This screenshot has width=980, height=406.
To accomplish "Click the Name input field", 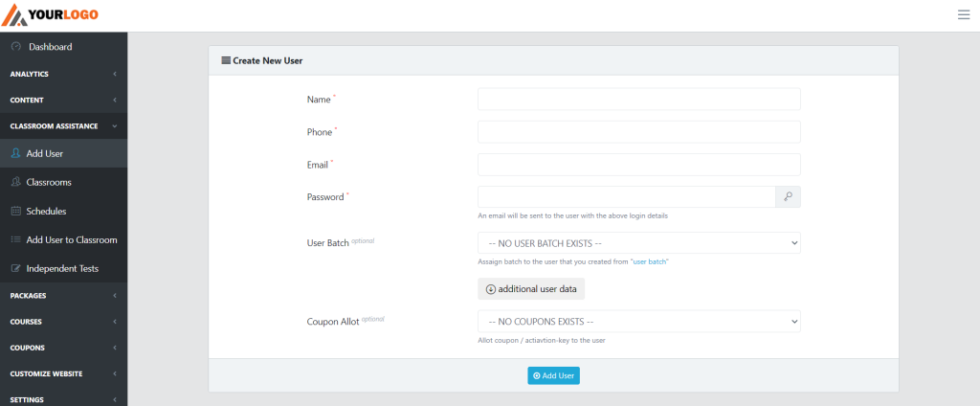I will 638,99.
